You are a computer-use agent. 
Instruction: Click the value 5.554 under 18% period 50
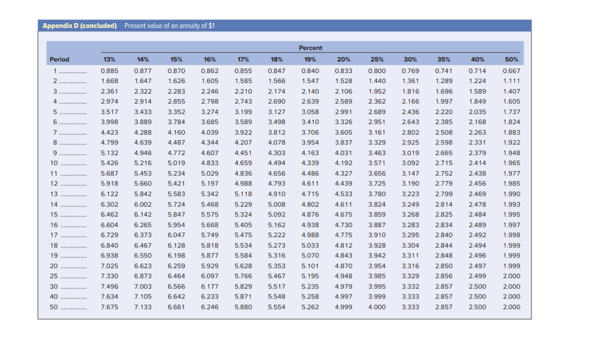click(277, 307)
